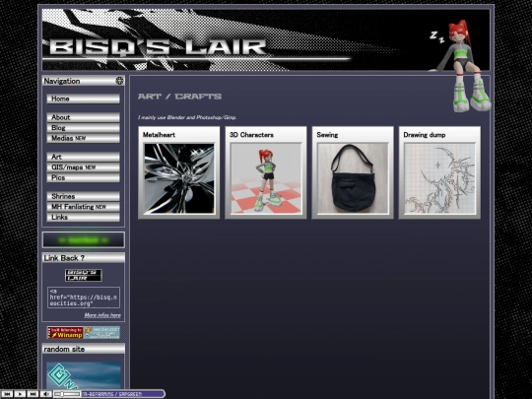
Task: Mute the music player volume
Action: tap(45, 394)
